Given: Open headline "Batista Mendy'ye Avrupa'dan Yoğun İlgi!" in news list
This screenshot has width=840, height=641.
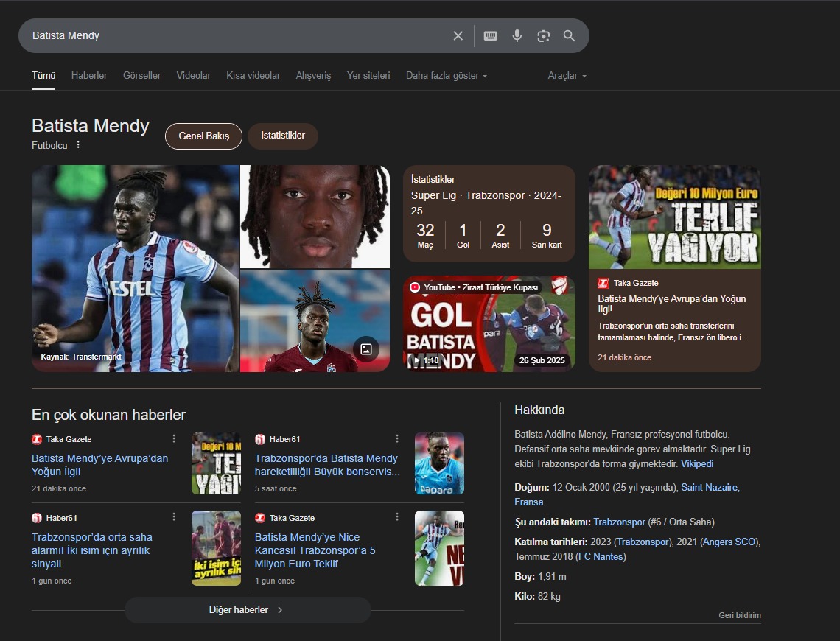Looking at the screenshot, I should (99, 465).
